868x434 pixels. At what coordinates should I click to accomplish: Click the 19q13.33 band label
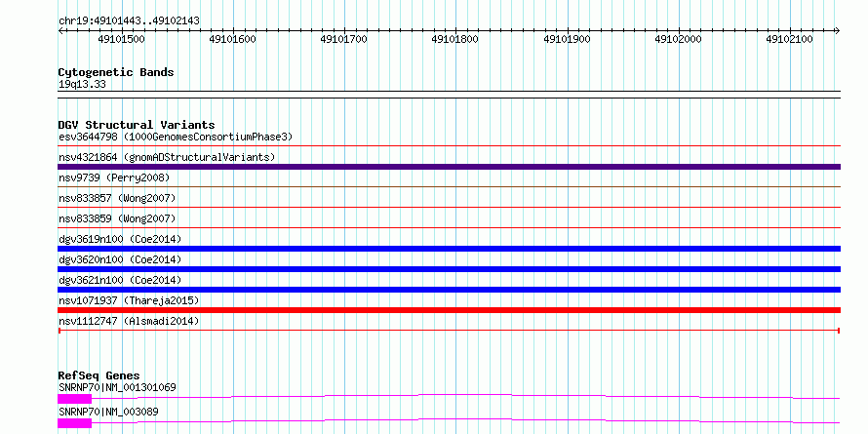tap(82, 85)
